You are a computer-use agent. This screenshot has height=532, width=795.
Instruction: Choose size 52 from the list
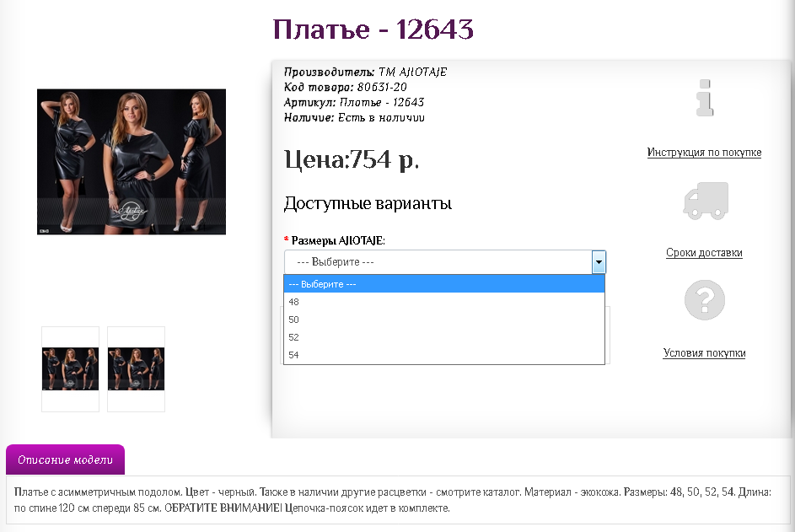pos(444,337)
